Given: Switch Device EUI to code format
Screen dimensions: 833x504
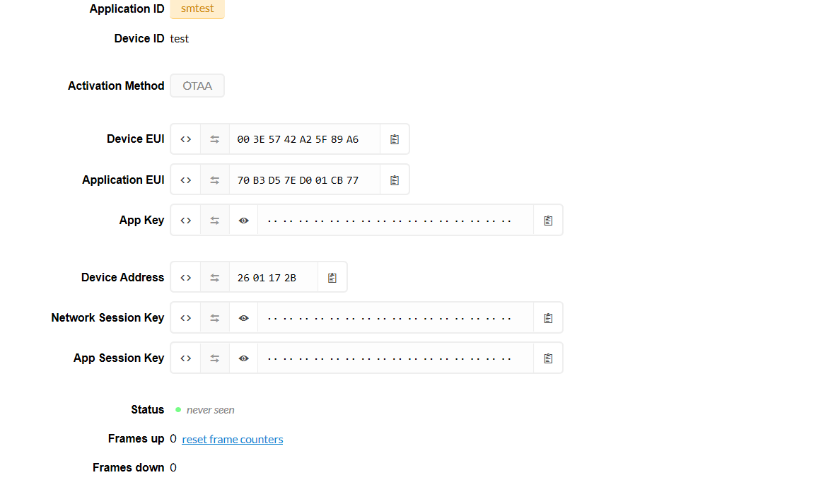Looking at the screenshot, I should coord(185,139).
